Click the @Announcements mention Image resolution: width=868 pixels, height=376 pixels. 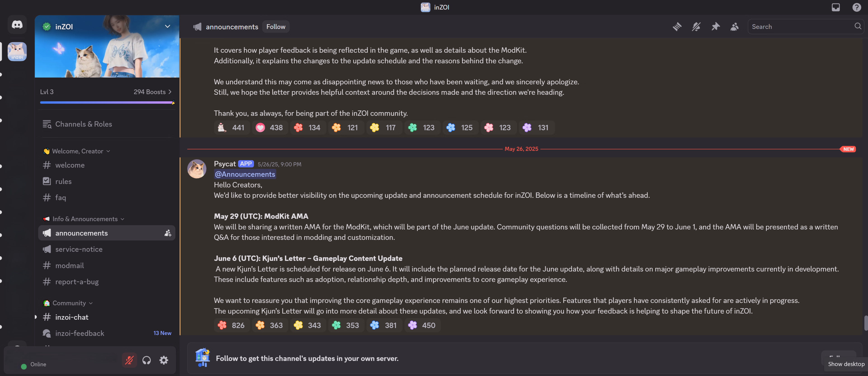245,174
